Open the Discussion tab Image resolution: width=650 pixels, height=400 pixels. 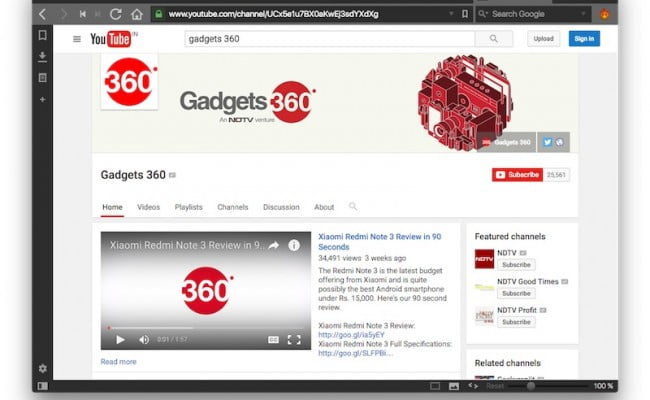[x=281, y=207]
